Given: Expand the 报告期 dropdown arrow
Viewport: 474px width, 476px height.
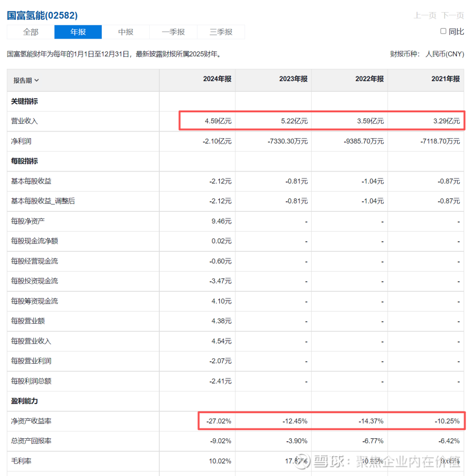Looking at the screenshot, I should click(x=37, y=80).
